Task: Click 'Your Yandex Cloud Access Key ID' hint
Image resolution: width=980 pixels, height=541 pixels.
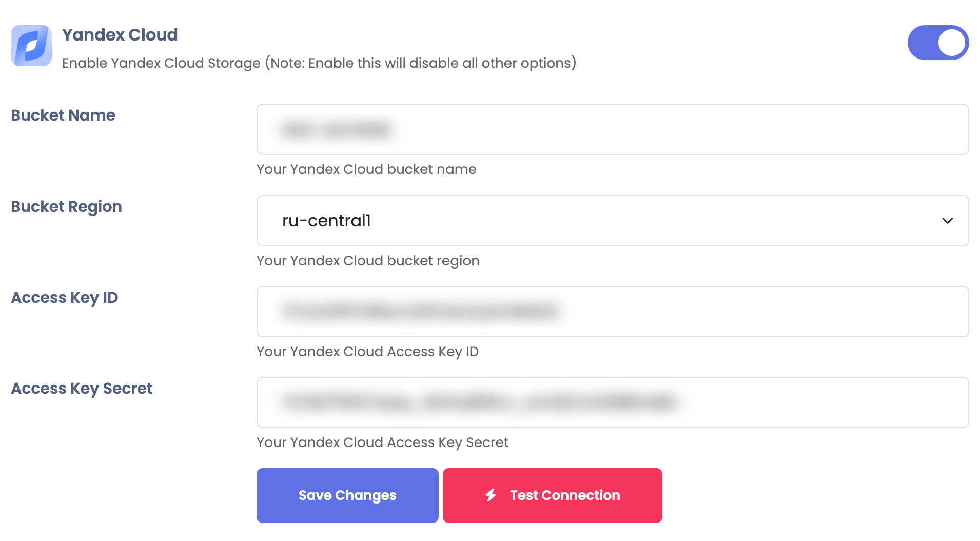Action: pos(367,352)
